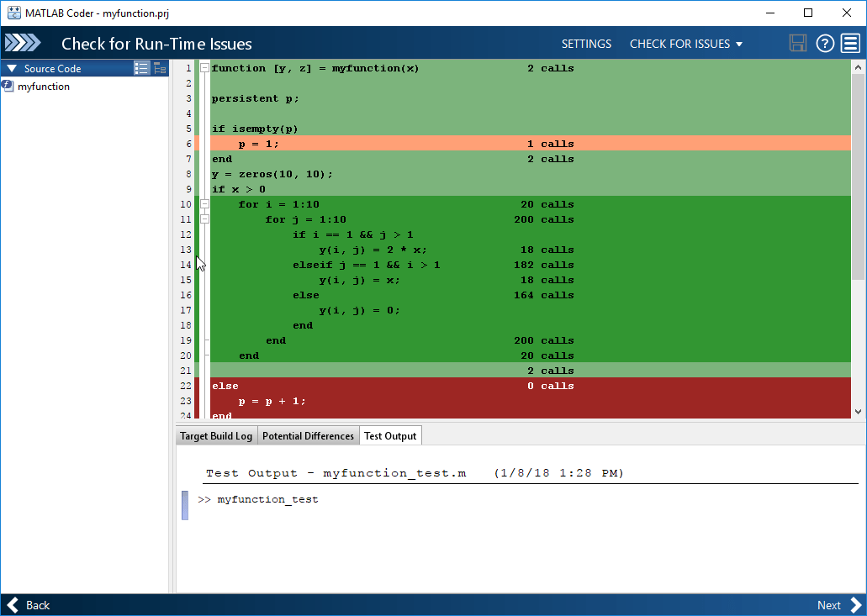Collapse the Source Code panel triangle

click(x=12, y=69)
